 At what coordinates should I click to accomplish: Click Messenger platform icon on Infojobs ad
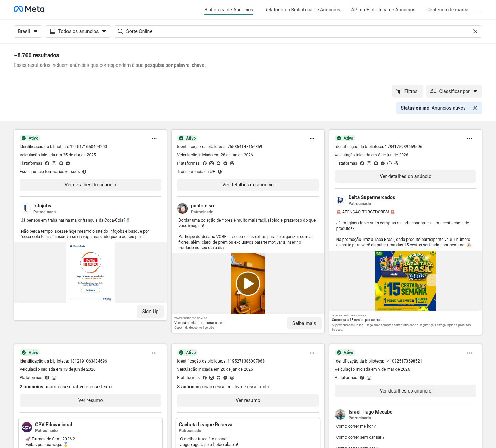68,163
